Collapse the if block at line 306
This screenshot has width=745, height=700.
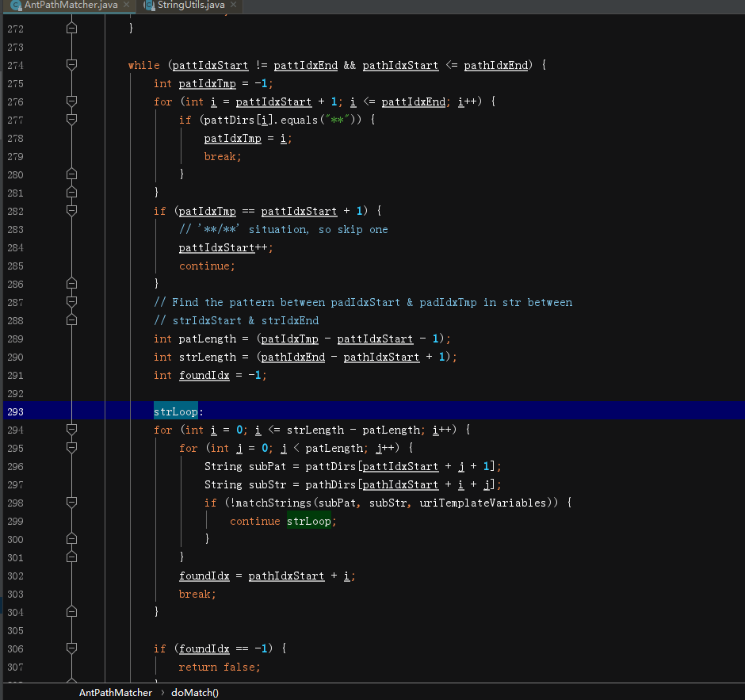(x=72, y=648)
